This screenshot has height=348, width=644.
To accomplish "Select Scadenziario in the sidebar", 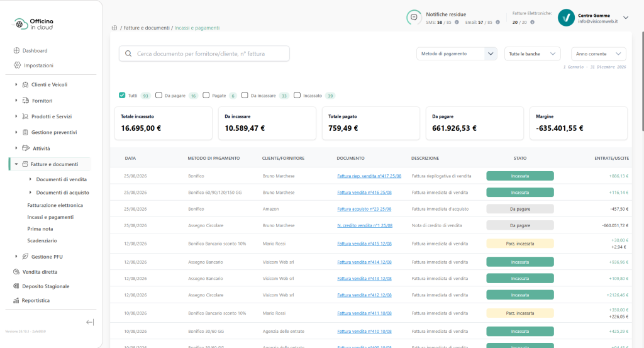I will 42,241.
